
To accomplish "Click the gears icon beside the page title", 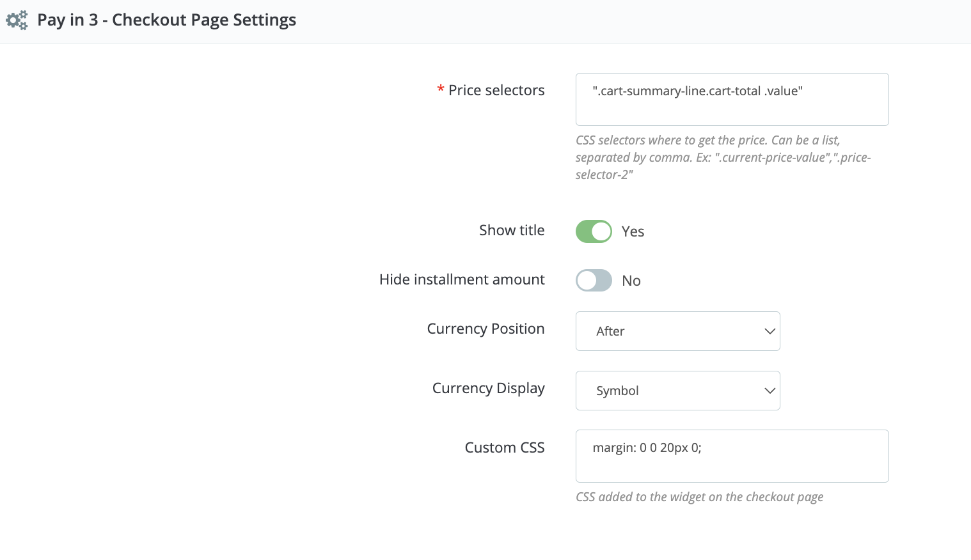I will (x=17, y=20).
